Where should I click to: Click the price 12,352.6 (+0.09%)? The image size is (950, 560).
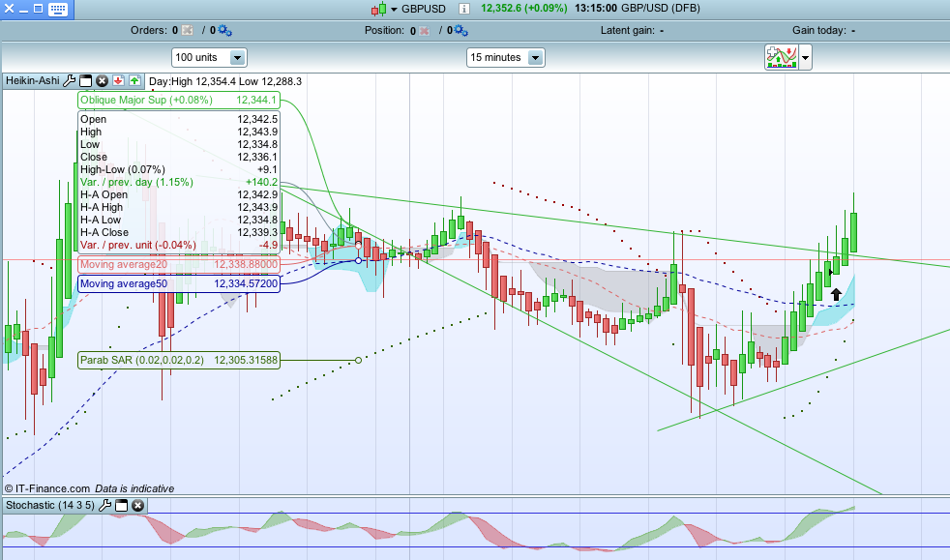524,9
